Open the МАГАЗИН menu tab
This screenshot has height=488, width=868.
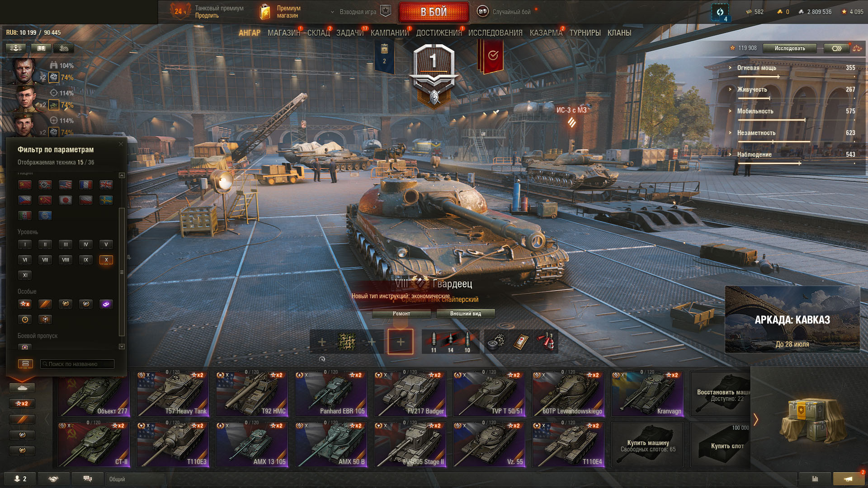point(283,33)
